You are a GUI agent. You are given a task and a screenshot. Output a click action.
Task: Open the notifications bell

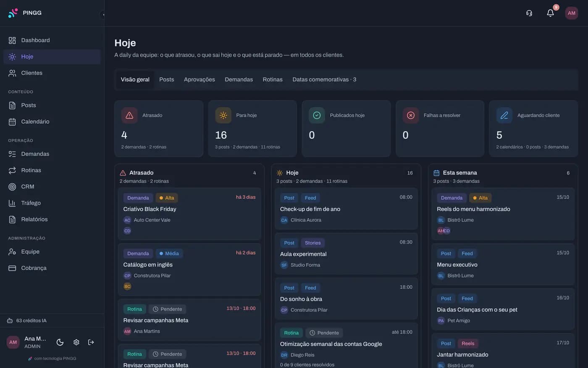[550, 13]
